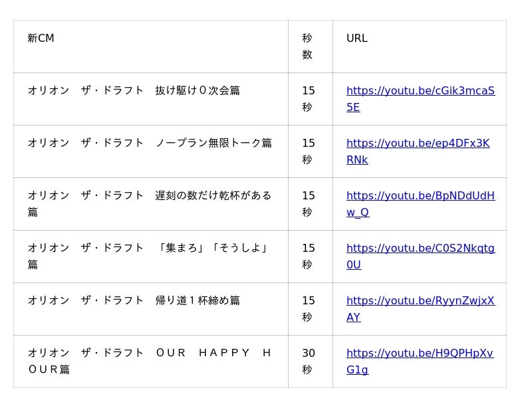The width and height of the screenshot is (532, 408).
Task: Click the 遅刻の数だけ乾杯がある篇 title cell
Action: tap(150, 204)
